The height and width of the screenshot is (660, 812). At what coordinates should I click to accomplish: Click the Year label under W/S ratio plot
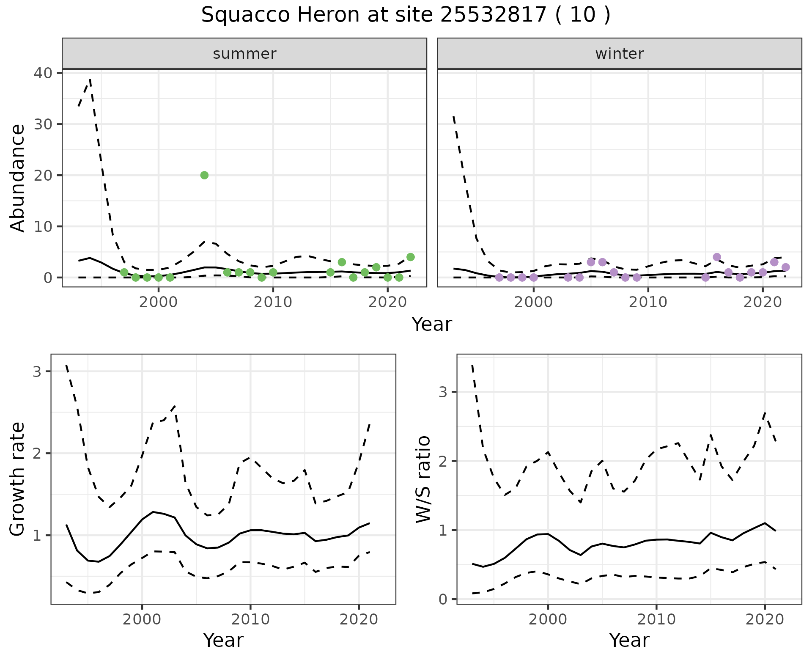[629, 640]
